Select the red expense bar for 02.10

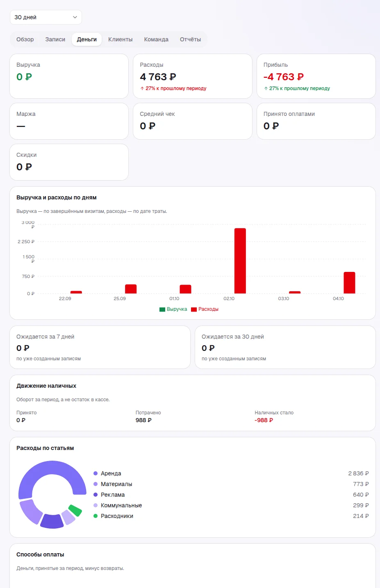tap(240, 261)
